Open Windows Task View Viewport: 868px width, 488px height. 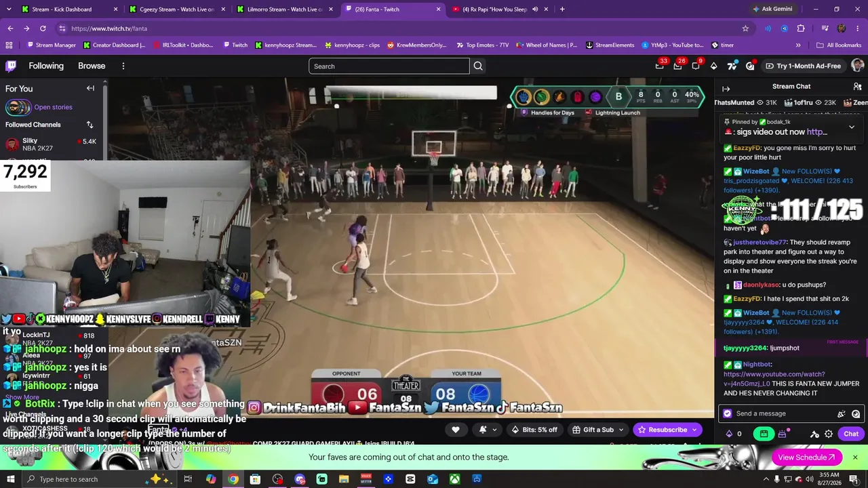pyautogui.click(x=188, y=479)
